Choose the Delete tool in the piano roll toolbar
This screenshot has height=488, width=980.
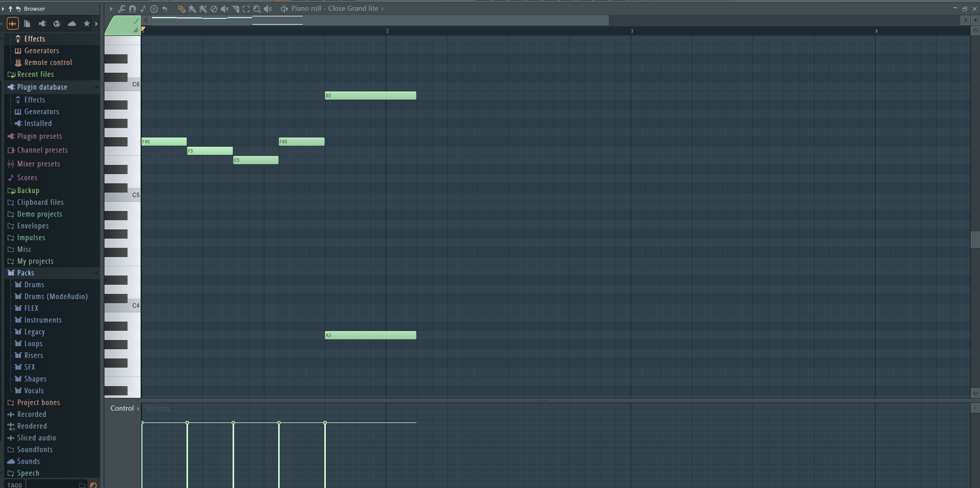tap(214, 9)
